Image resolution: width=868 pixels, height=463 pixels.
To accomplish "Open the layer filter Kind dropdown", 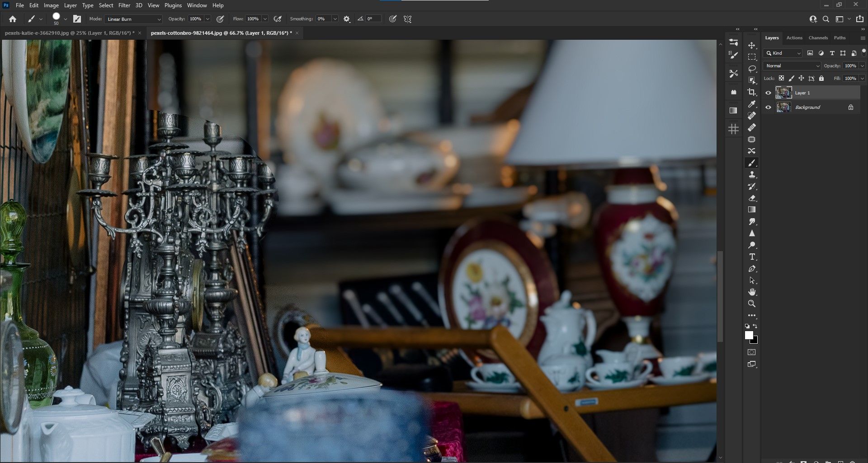I will point(783,53).
